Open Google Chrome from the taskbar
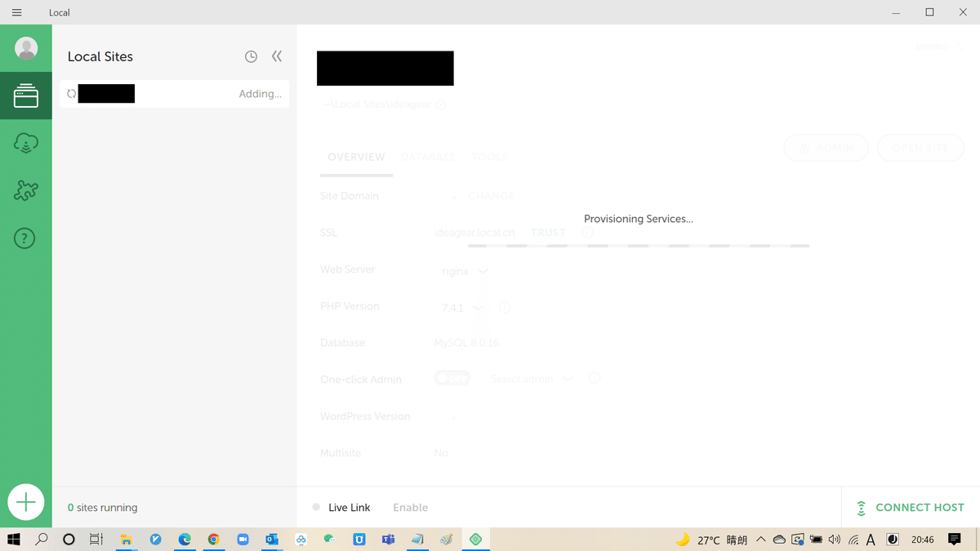The image size is (980, 551). (x=213, y=540)
